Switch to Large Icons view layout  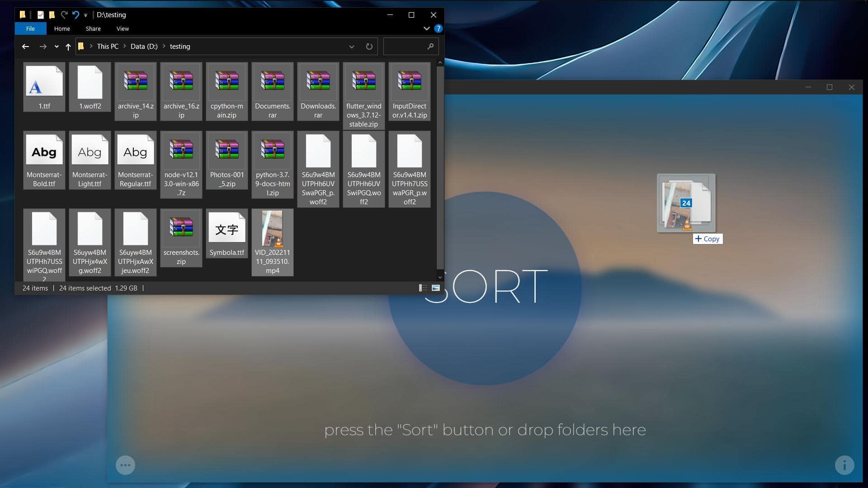point(435,288)
